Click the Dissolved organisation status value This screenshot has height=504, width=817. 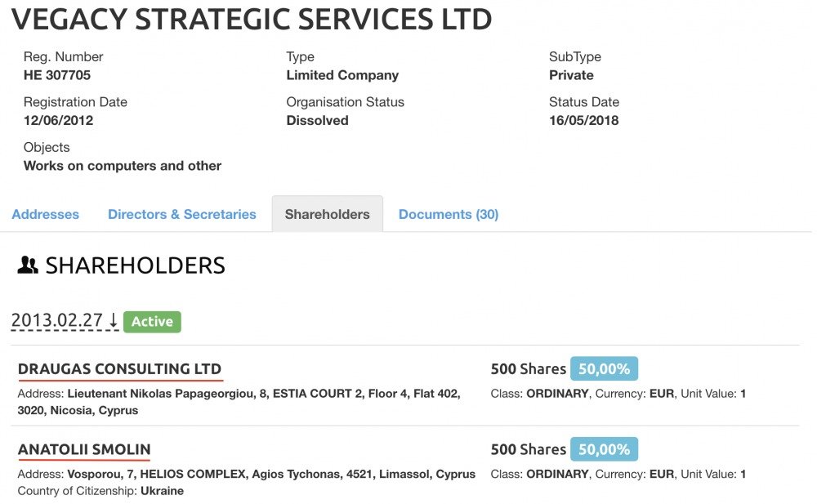317,120
